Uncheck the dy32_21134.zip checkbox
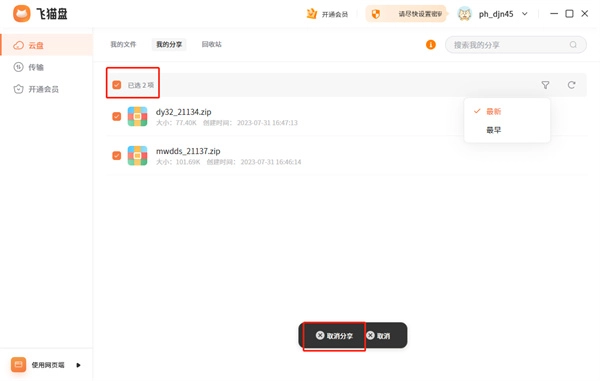Image resolution: width=600 pixels, height=381 pixels. (x=117, y=116)
